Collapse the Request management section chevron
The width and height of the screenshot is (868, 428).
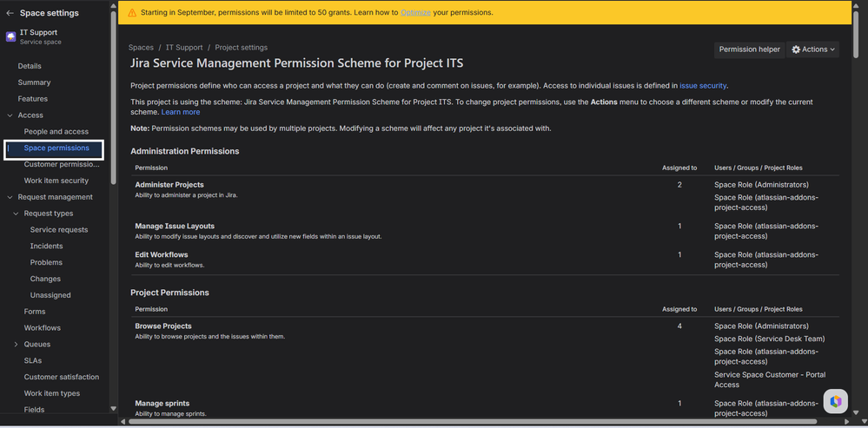tap(10, 197)
